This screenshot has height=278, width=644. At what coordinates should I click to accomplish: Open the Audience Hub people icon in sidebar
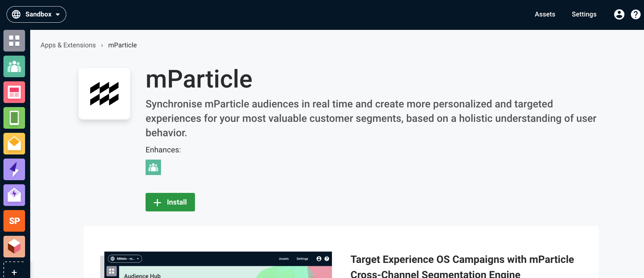pyautogui.click(x=14, y=66)
